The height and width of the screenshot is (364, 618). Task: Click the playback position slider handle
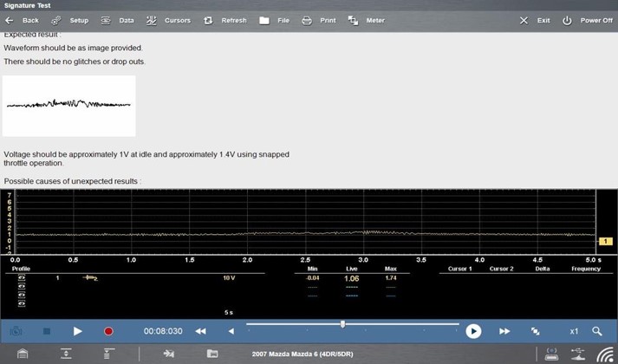tap(342, 324)
